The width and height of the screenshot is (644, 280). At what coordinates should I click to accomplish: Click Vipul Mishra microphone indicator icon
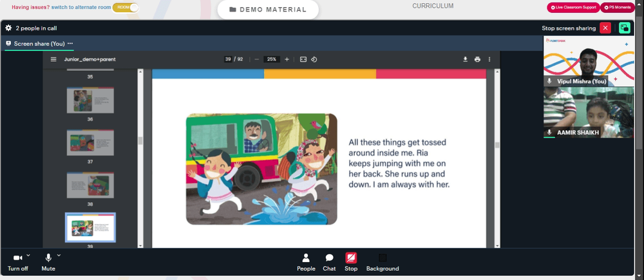click(x=549, y=81)
